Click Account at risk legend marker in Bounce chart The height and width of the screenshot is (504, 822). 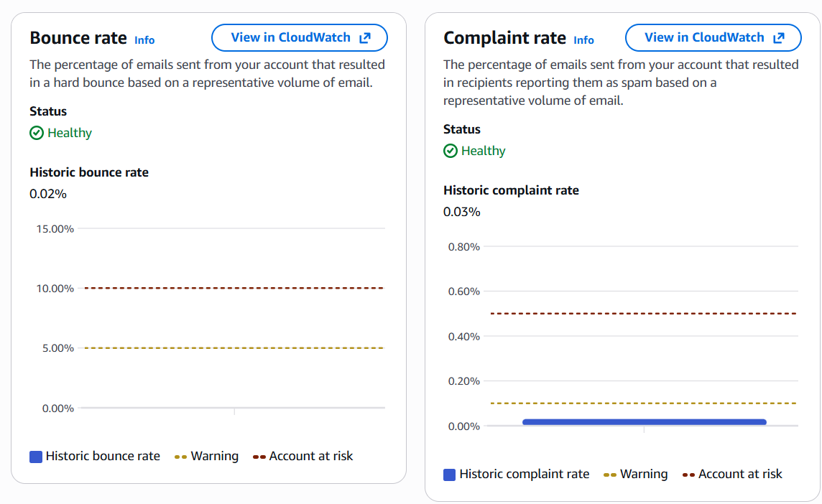[259, 457]
